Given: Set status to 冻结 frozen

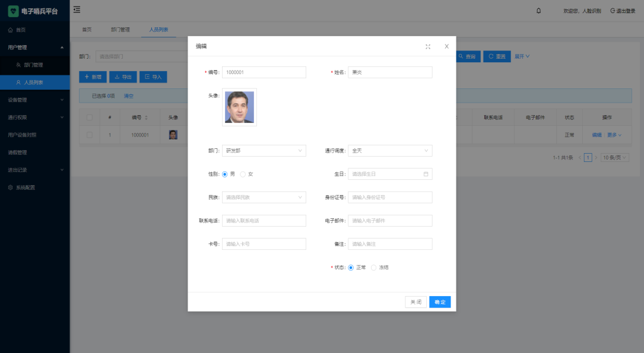Looking at the screenshot, I should (x=373, y=267).
